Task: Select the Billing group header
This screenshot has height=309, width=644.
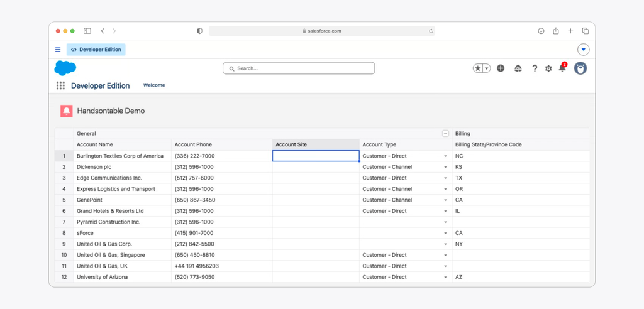Action: (521, 134)
